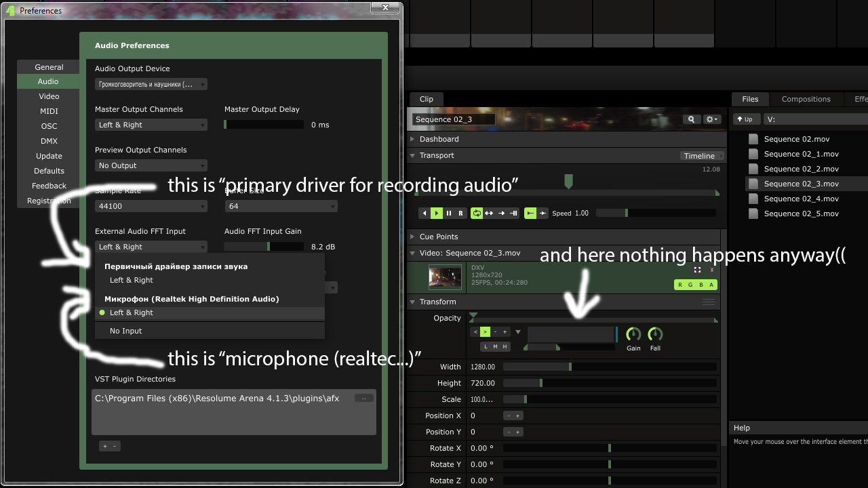Open the Audio Output Device dropdown
The image size is (868, 488).
pos(151,85)
